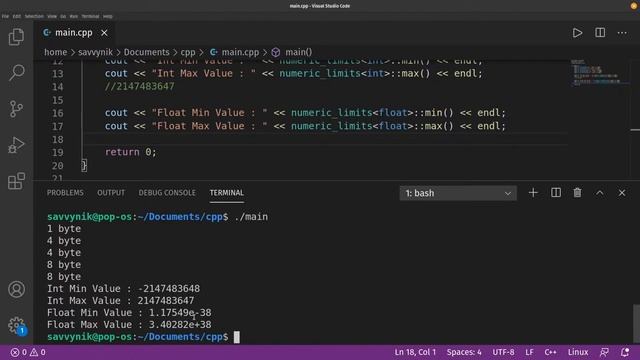The width and height of the screenshot is (640, 360).
Task: Open the View menu
Action: pos(52,16)
